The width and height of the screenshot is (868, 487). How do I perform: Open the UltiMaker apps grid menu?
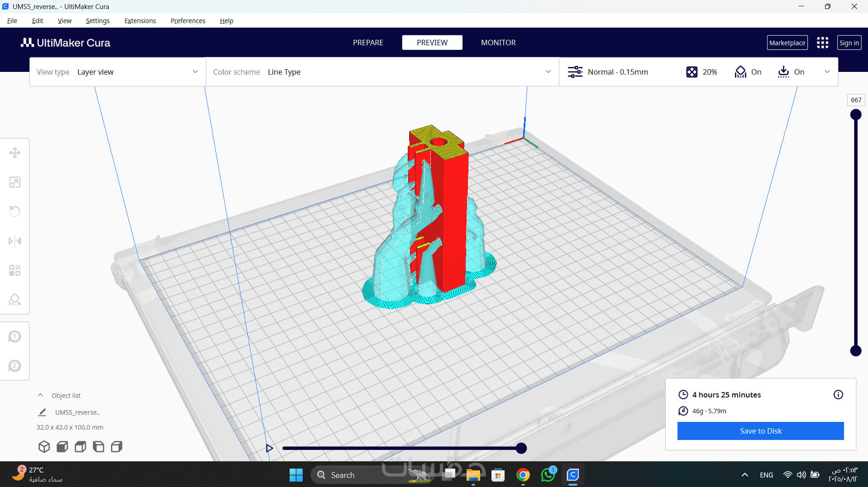point(822,43)
